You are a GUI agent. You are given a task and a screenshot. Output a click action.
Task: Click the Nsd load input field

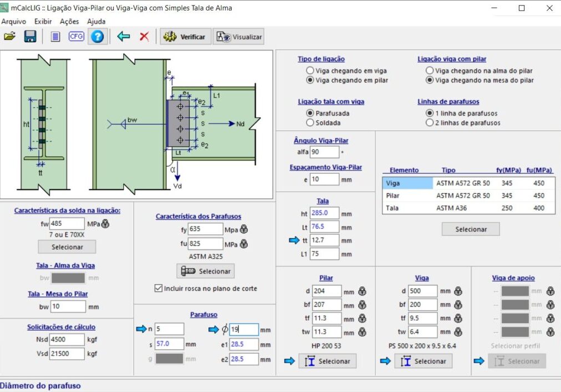point(67,339)
